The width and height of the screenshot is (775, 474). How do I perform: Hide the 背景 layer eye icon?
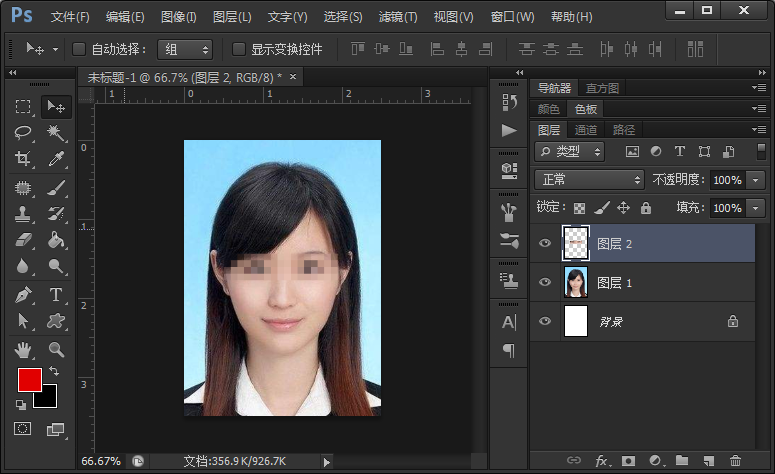click(545, 321)
